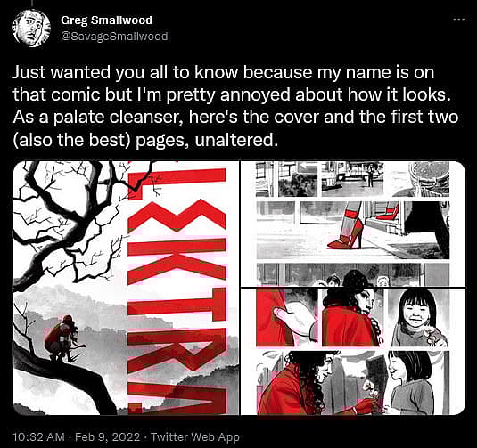477x448 pixels.
Task: Open the Twitter Web App source link
Action: click(195, 437)
